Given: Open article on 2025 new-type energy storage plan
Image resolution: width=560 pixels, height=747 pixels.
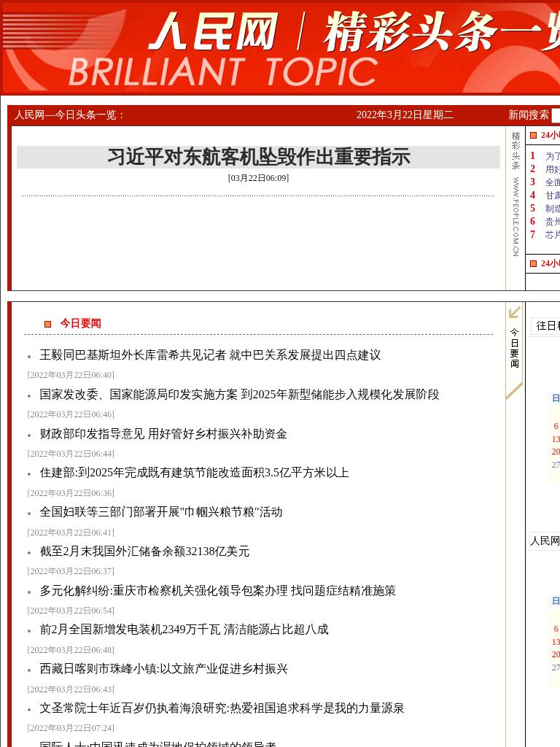Looking at the screenshot, I should click(239, 395).
